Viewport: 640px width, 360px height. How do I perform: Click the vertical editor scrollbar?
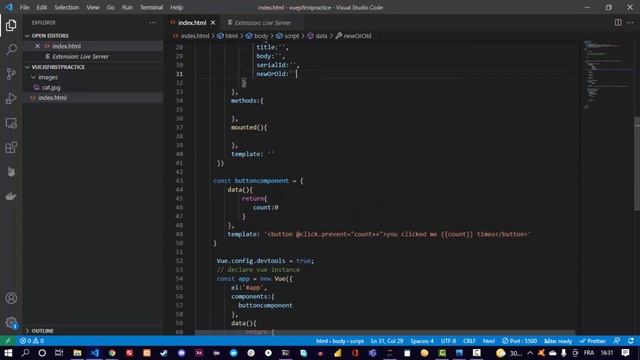coord(637,163)
